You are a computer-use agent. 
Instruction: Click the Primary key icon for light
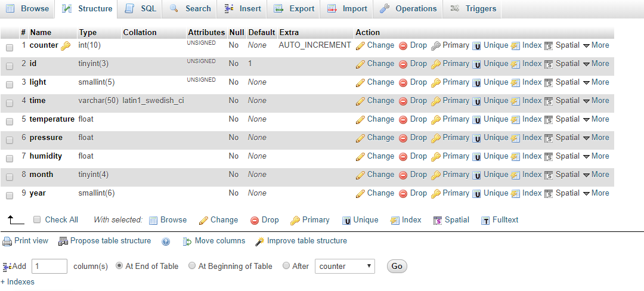coord(436,83)
